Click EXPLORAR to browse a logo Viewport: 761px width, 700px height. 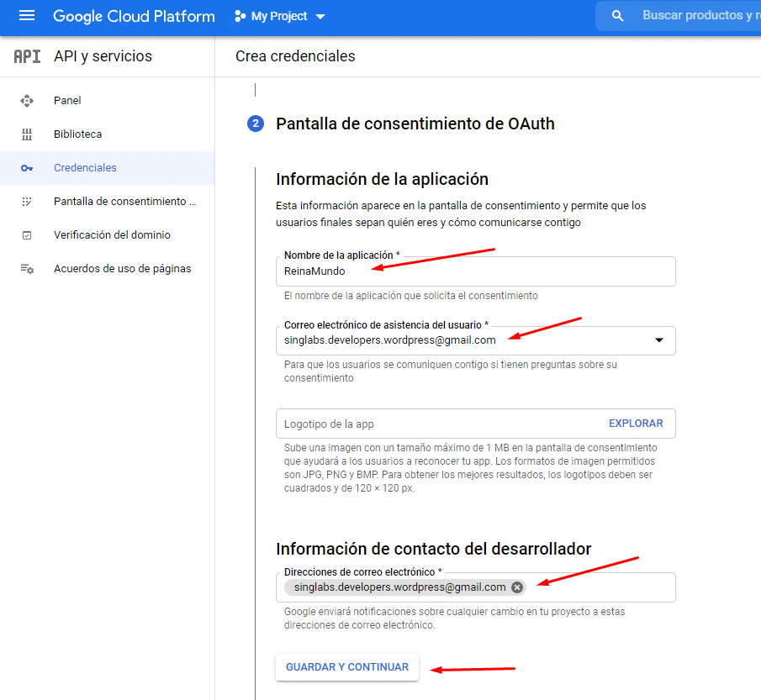[x=636, y=424]
